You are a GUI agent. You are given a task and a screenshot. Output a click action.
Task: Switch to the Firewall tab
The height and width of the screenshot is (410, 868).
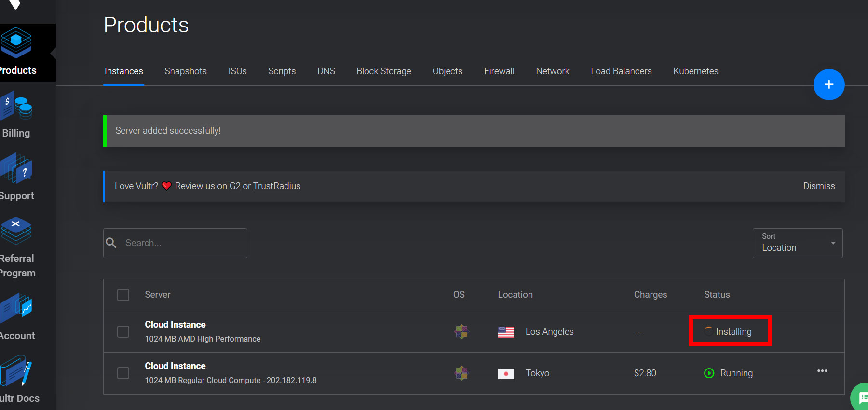pyautogui.click(x=499, y=71)
